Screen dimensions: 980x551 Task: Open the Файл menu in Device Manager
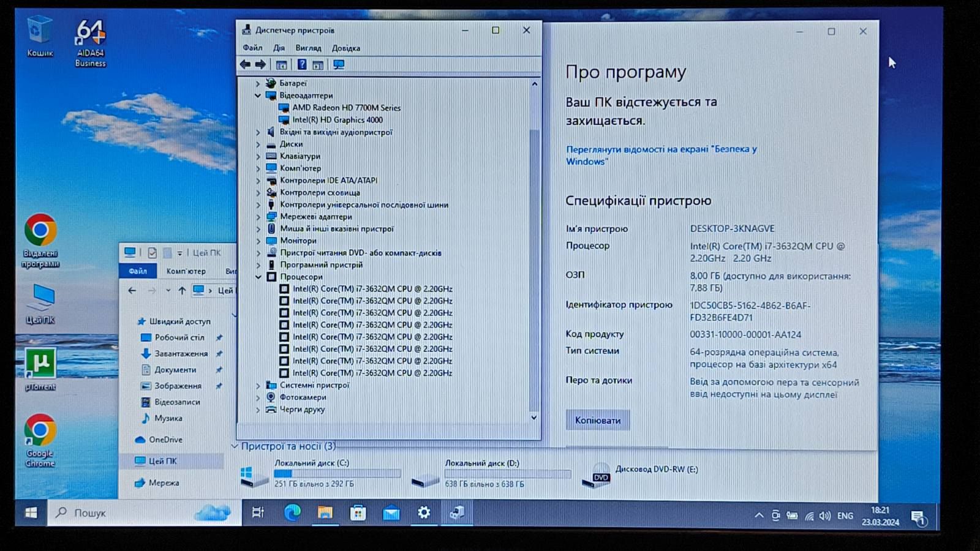tap(252, 48)
